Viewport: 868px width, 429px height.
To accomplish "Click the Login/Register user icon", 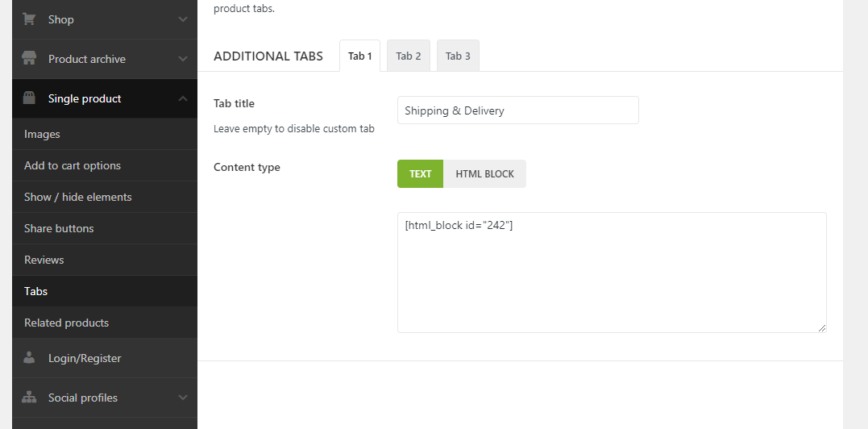I will [29, 358].
